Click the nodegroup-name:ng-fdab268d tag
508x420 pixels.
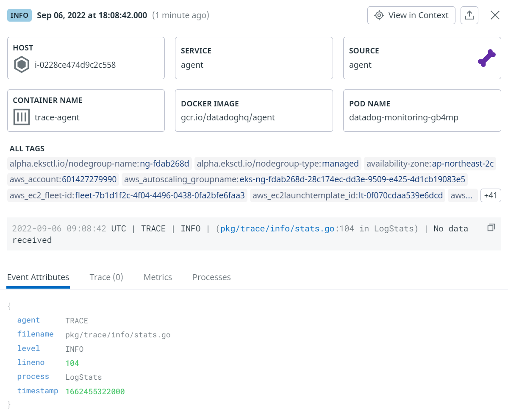(100, 164)
